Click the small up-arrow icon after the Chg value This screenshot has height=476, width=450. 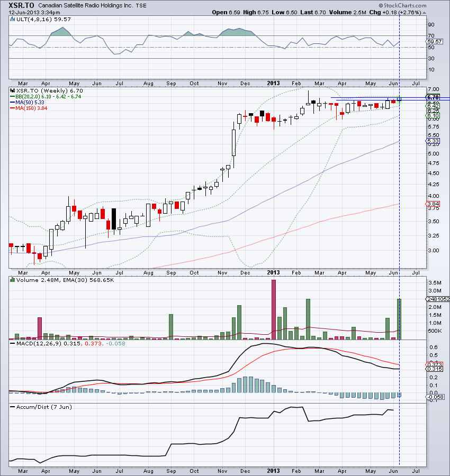[x=424, y=13]
